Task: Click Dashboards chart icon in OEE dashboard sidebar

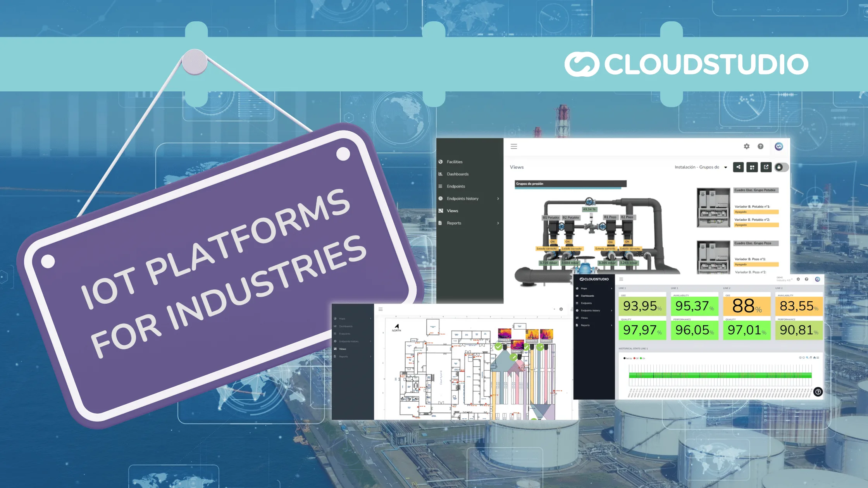Action: [577, 296]
